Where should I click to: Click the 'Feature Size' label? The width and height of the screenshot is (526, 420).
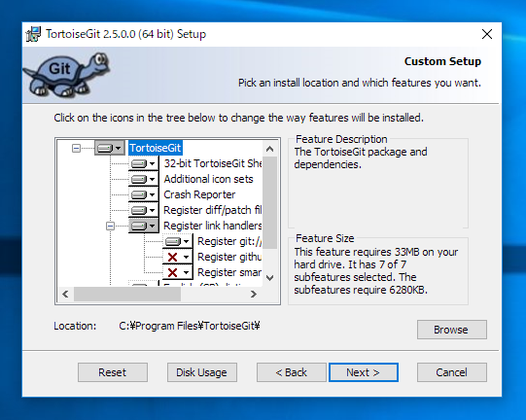pyautogui.click(x=325, y=238)
